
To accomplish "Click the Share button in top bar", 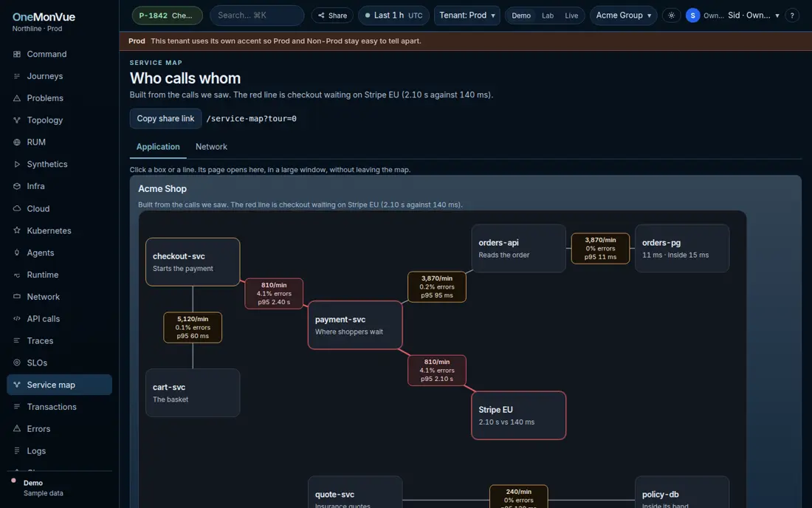I will coord(332,16).
